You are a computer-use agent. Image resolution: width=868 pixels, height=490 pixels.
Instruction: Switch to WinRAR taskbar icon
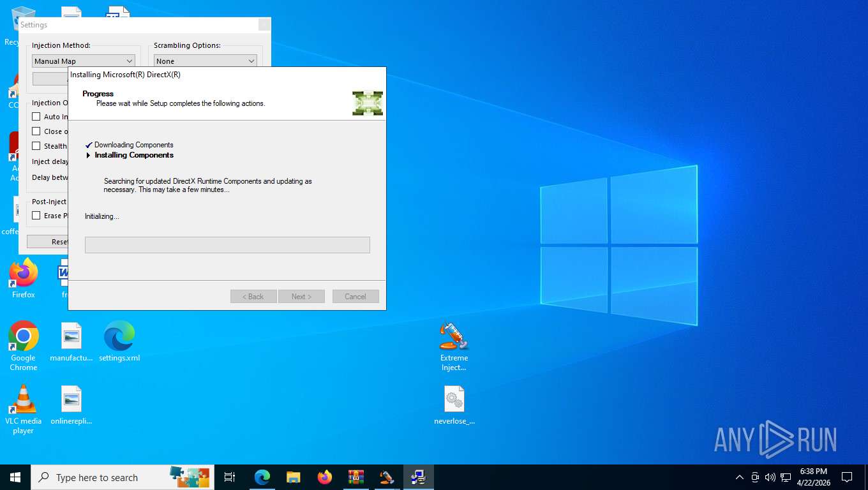pos(356,477)
